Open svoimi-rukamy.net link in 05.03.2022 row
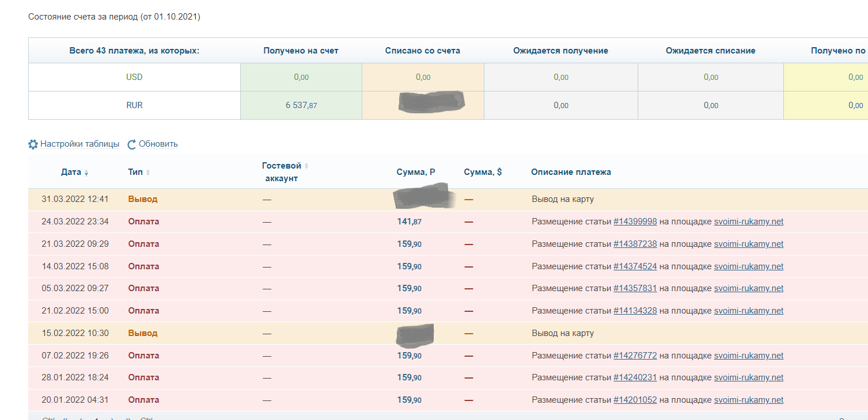Viewport: 868px width, 420px height. click(x=748, y=288)
